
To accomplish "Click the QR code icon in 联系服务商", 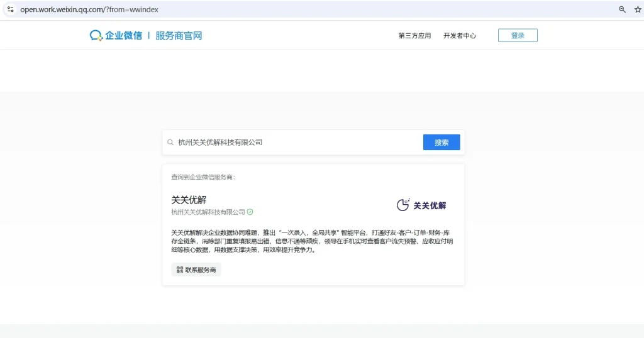I will [180, 270].
